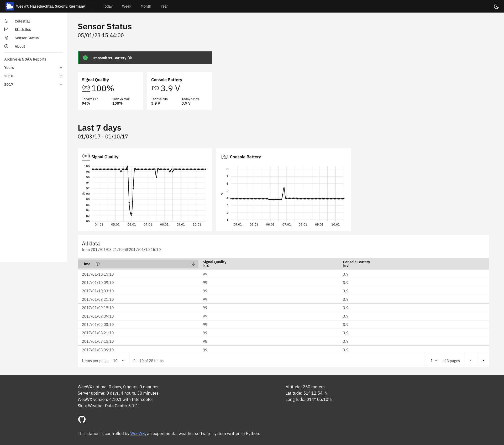Open the About page link
The width and height of the screenshot is (504, 445).
[x=20, y=46]
